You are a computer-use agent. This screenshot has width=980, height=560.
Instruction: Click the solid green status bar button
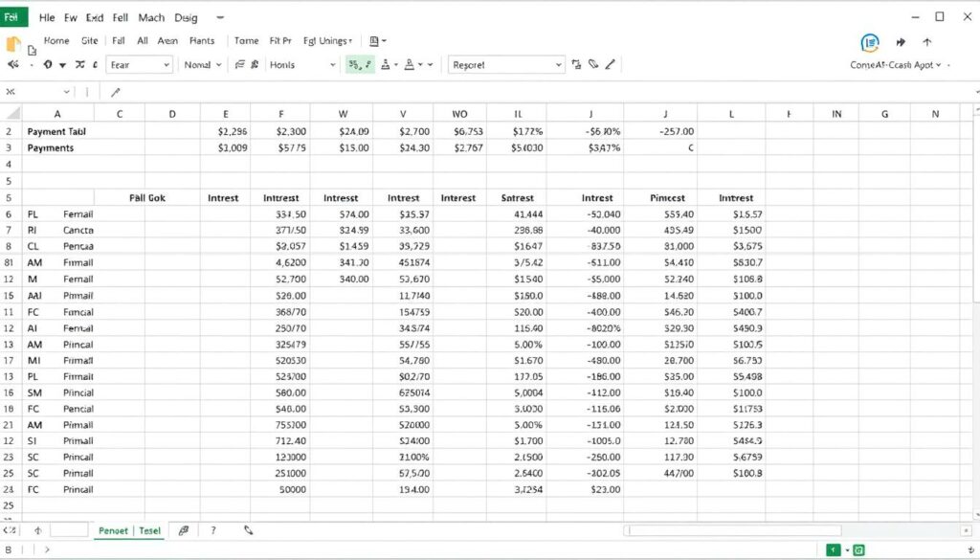tap(834, 550)
